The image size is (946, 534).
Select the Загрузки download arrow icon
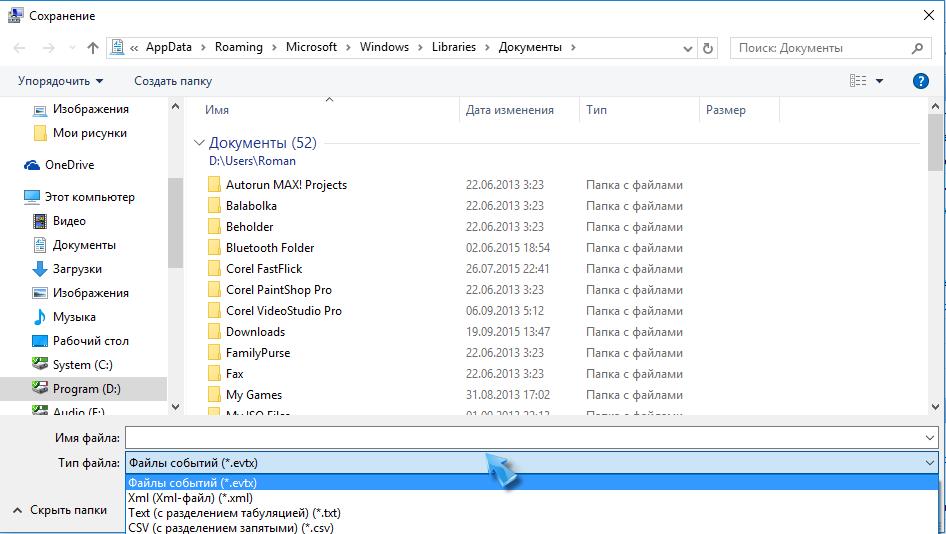tap(40, 269)
